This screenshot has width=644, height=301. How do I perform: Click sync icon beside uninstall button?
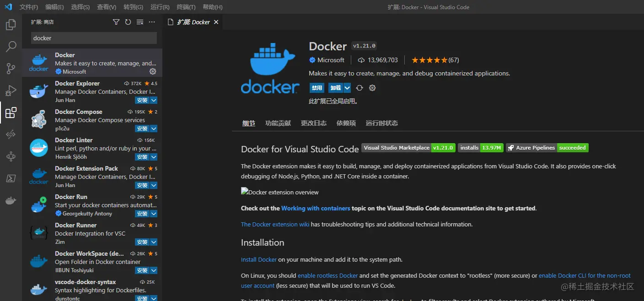(360, 88)
